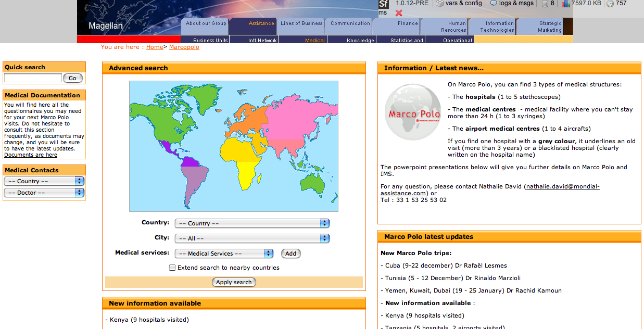Select the Strategic Marketing tab

pyautogui.click(x=540, y=27)
